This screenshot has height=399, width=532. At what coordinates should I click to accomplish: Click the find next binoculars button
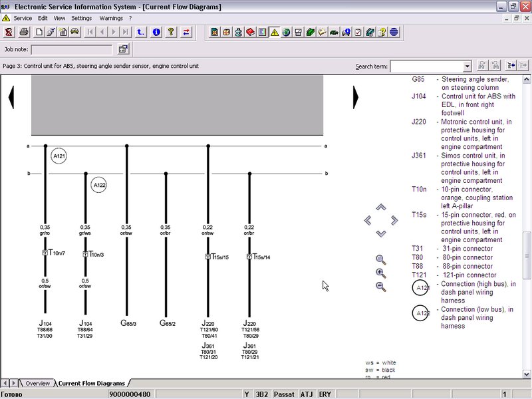click(482, 65)
